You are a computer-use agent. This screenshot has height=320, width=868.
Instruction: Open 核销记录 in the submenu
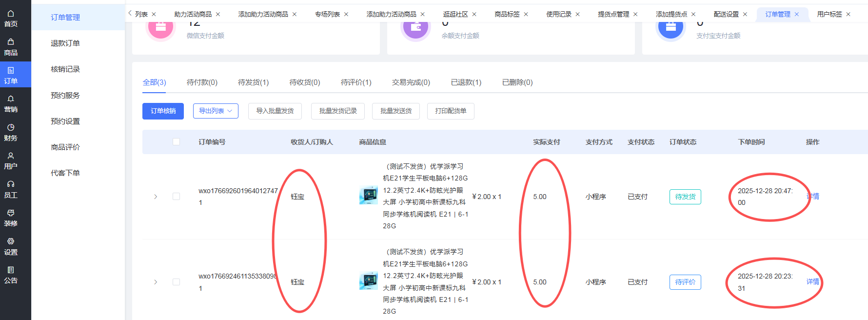tap(65, 69)
